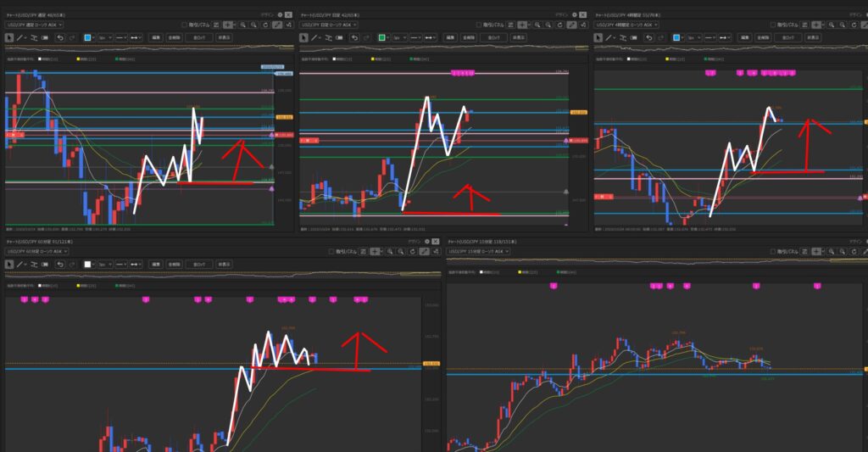
Task: Open USD/JPY 週足 symbol dropdown
Action: [x=34, y=25]
